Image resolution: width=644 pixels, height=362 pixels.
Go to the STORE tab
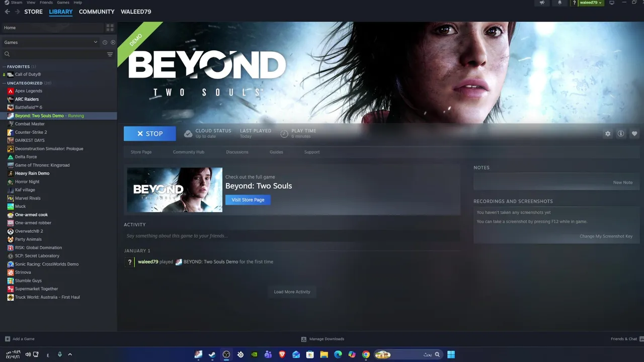point(34,12)
